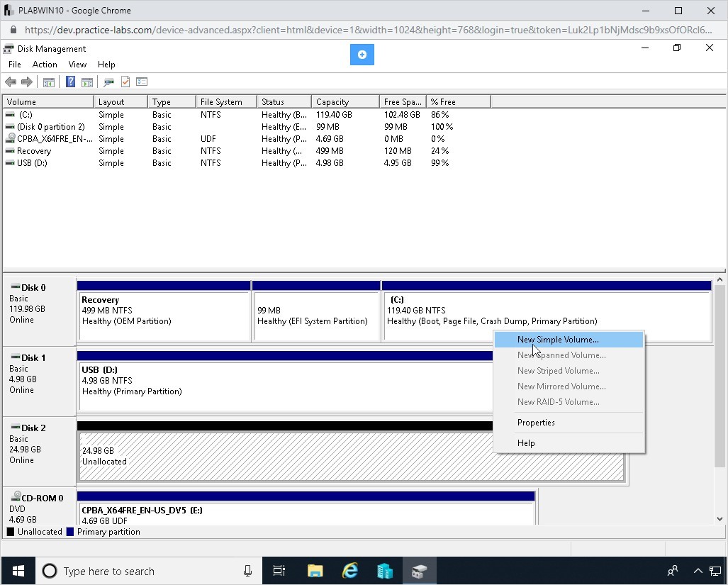
Task: Select Properties in the context menu
Action: click(x=569, y=423)
